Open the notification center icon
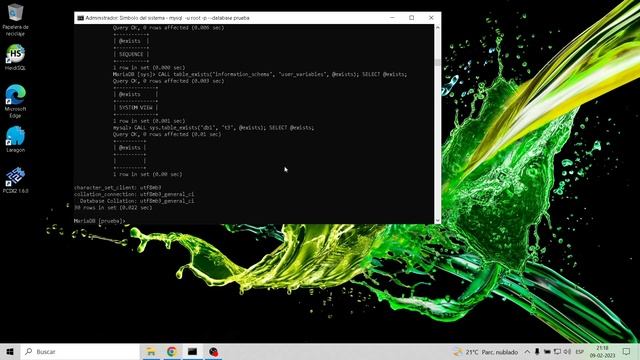This screenshot has height=360, width=640. coord(627,351)
